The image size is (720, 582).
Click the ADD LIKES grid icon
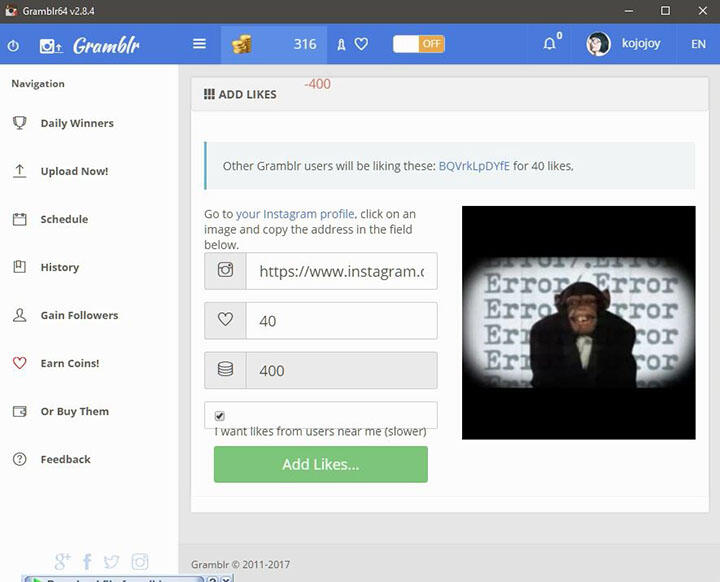(x=209, y=94)
